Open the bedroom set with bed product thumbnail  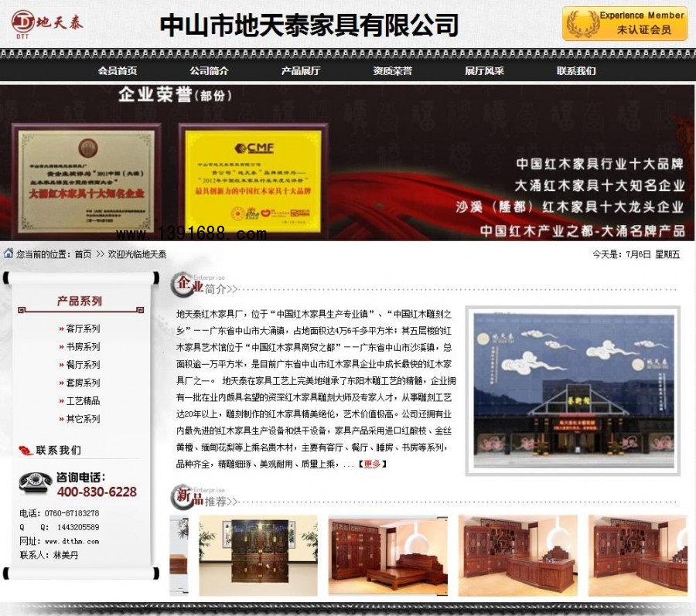click(x=388, y=556)
